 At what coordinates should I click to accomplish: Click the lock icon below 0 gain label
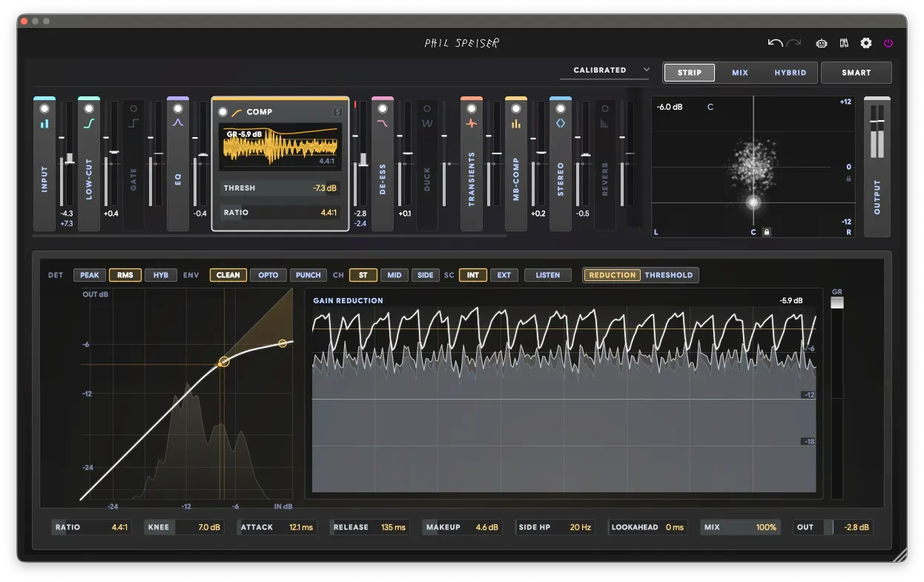coord(848,179)
